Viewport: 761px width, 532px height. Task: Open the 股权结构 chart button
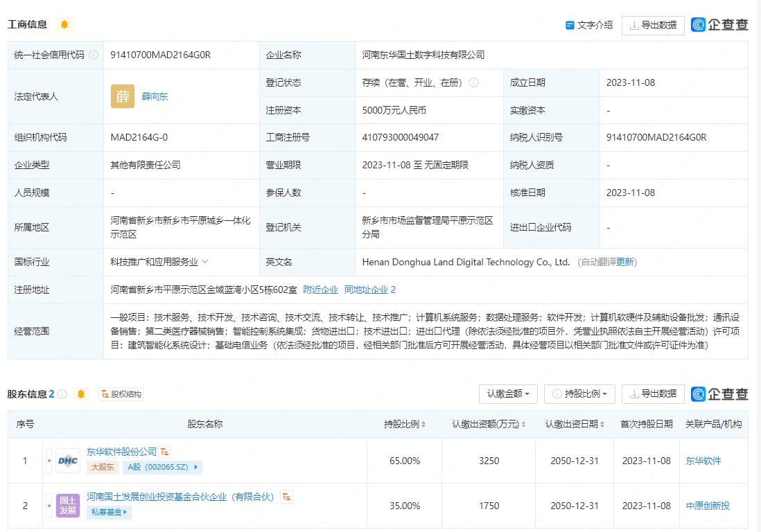(121, 394)
